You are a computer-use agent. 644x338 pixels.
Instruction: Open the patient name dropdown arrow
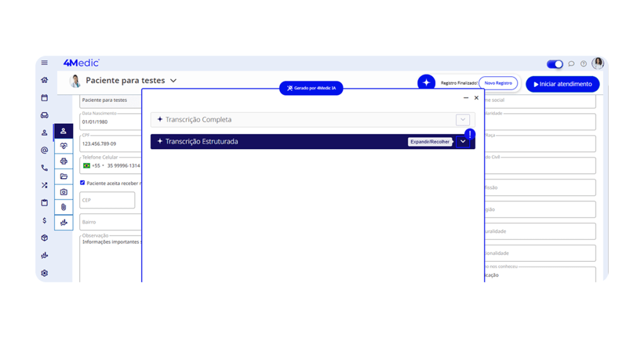(174, 81)
